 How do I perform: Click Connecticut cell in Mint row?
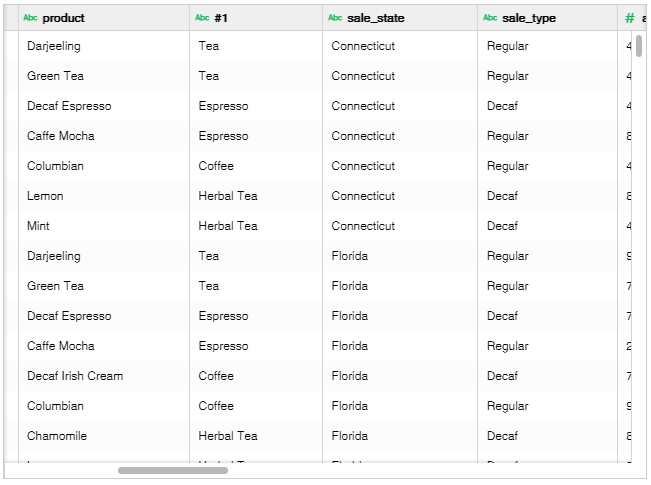[x=400, y=226]
